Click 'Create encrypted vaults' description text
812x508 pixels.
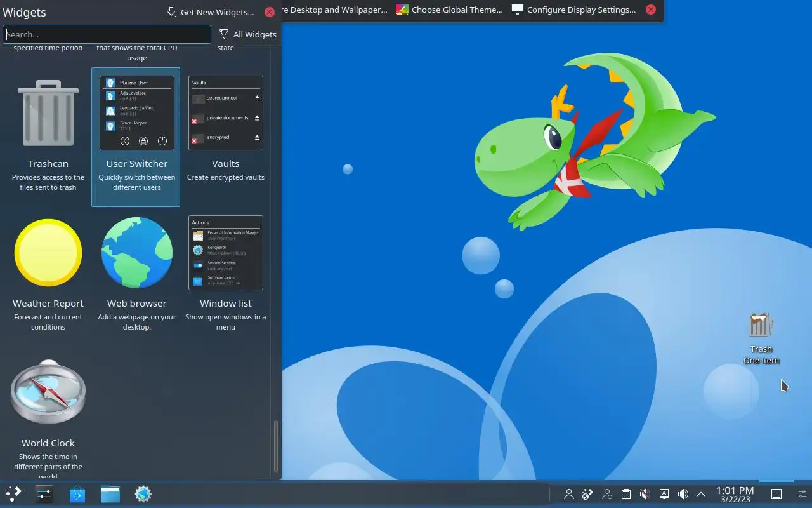(226, 177)
